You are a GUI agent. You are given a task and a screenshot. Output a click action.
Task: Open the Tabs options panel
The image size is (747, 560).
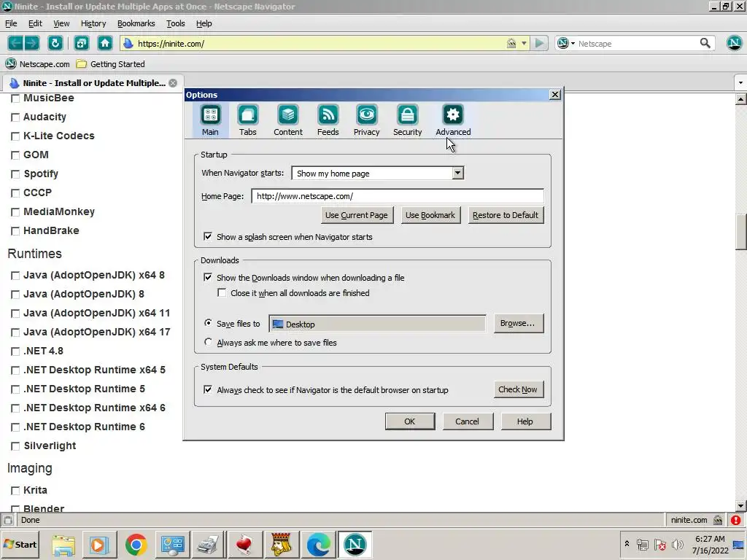[x=248, y=120]
